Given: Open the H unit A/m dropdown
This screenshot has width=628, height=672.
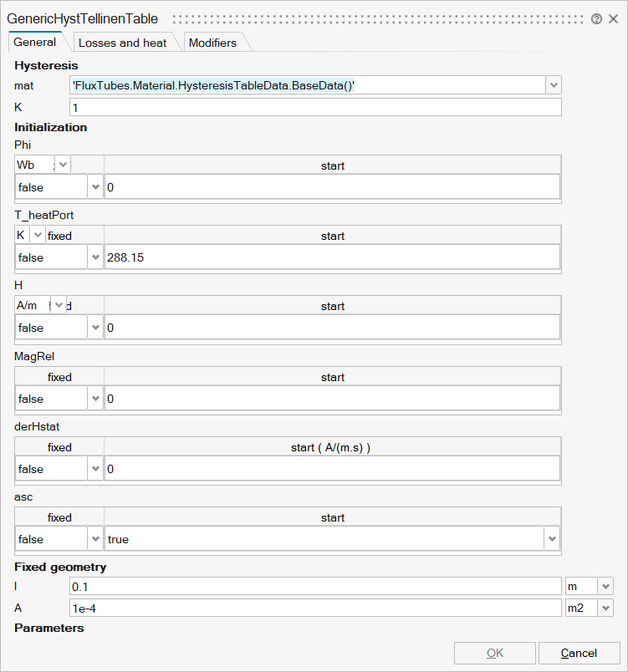Looking at the screenshot, I should point(59,305).
